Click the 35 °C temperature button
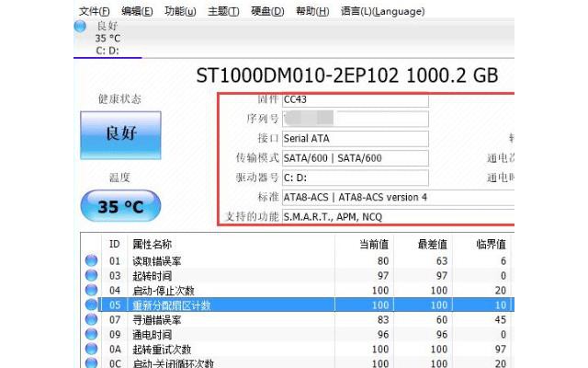This screenshot has height=368, width=588. [x=120, y=206]
